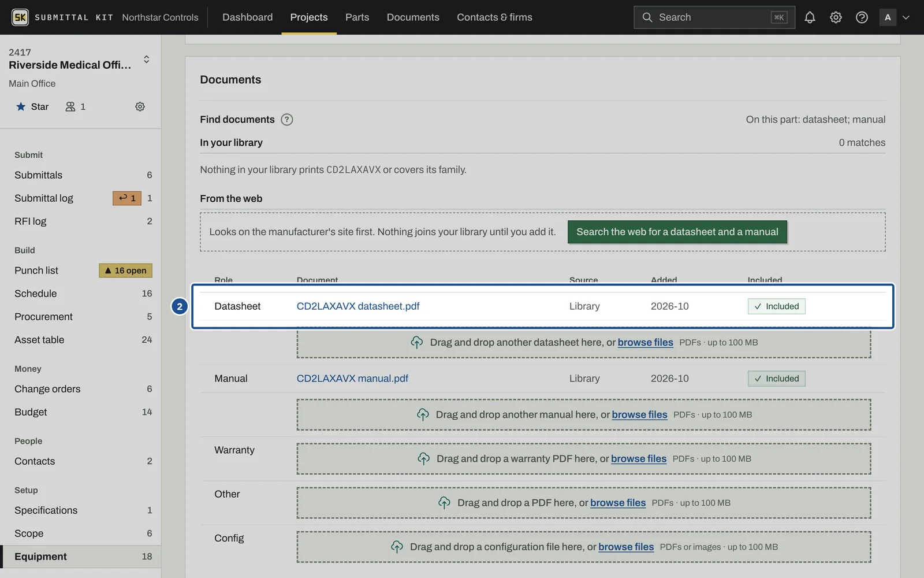The image size is (924, 578).
Task: Browse files for another manual
Action: [x=639, y=415]
